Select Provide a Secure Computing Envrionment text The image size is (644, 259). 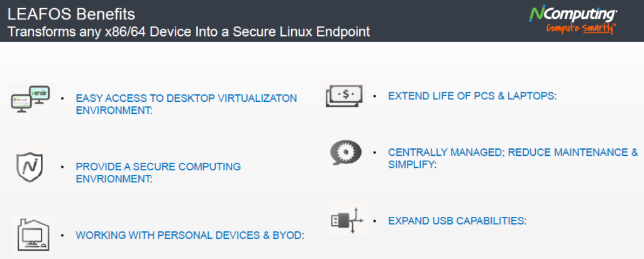click(x=158, y=173)
